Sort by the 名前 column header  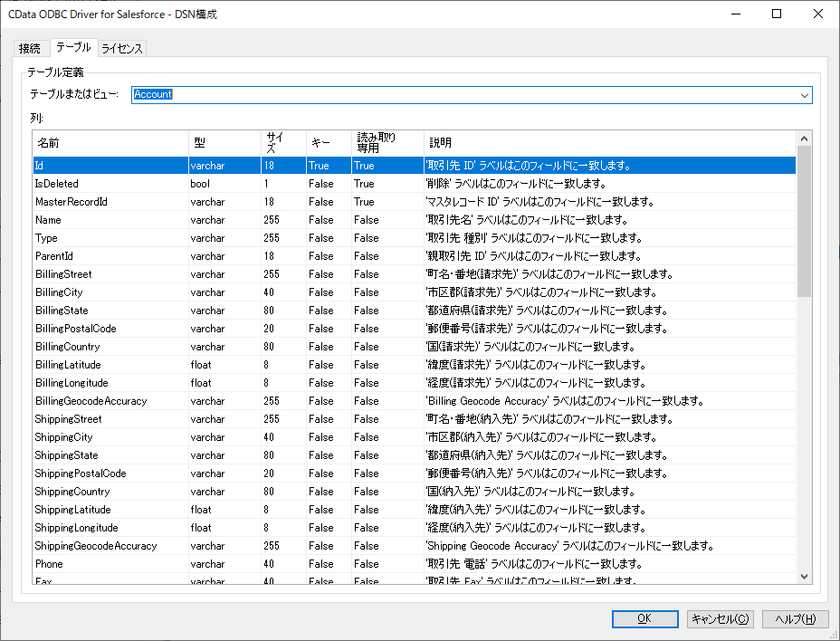coord(109,142)
